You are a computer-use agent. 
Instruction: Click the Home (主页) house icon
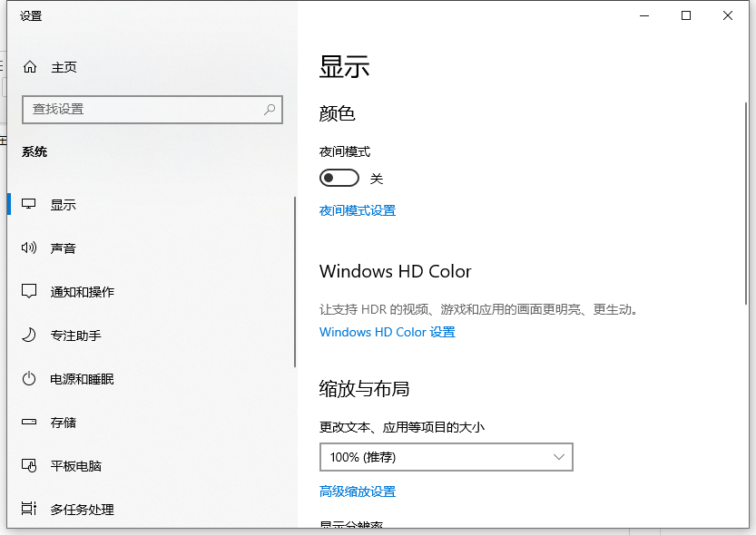click(30, 67)
